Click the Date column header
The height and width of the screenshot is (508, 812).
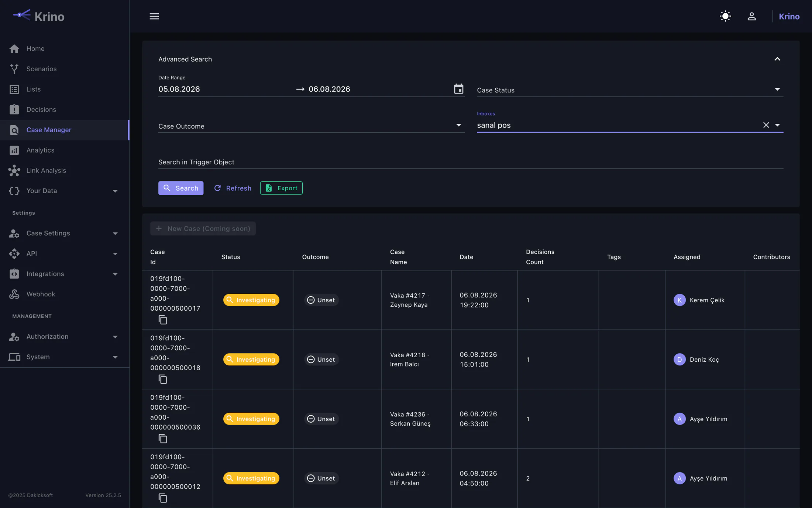pyautogui.click(x=466, y=257)
